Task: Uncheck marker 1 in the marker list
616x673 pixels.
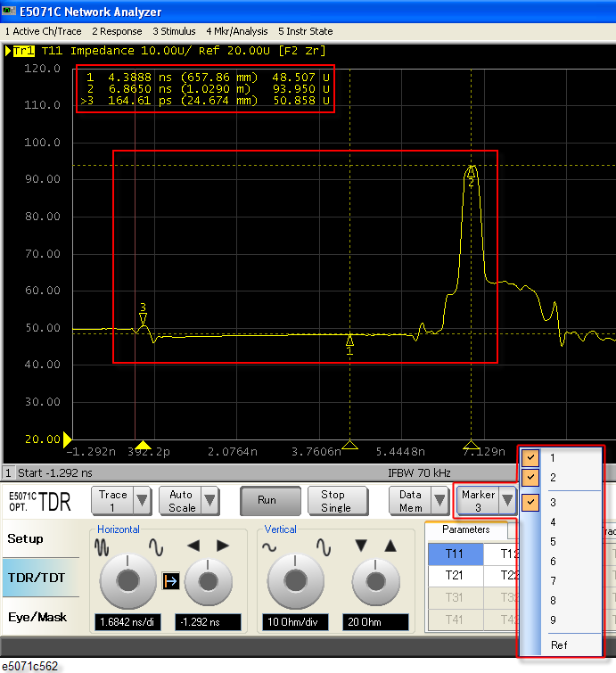Action: (531, 457)
